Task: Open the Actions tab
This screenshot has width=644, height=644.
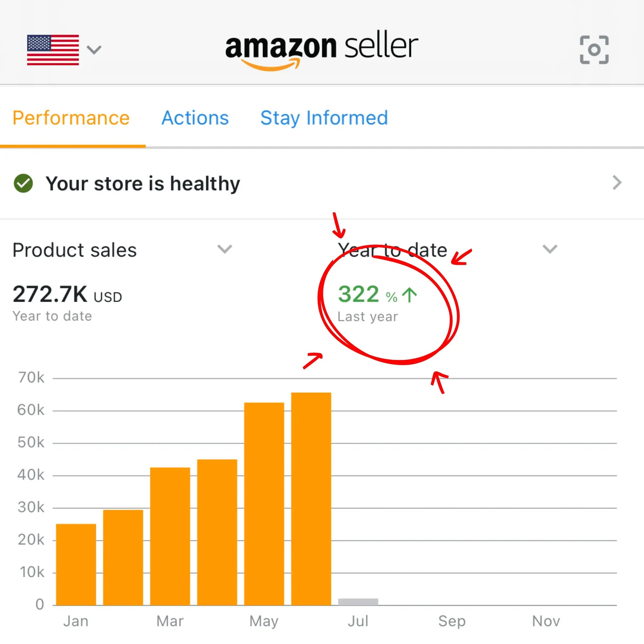Action: [x=195, y=118]
